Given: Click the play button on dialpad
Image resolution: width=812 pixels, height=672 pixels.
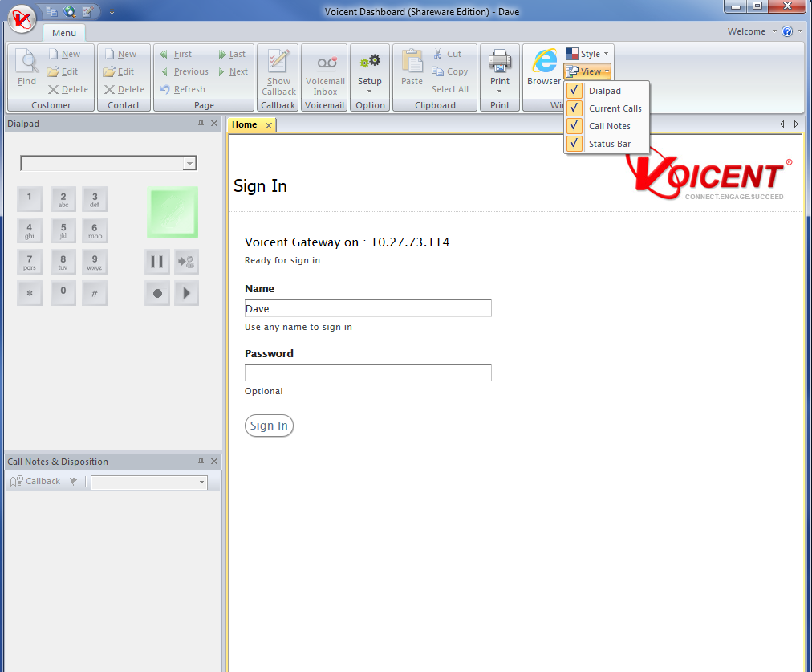Looking at the screenshot, I should coord(186,293).
